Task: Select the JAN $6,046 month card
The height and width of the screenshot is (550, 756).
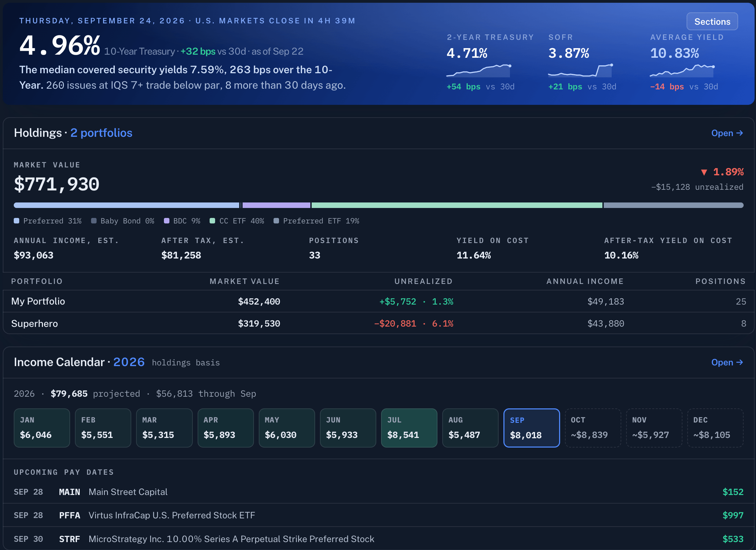Action: [42, 428]
